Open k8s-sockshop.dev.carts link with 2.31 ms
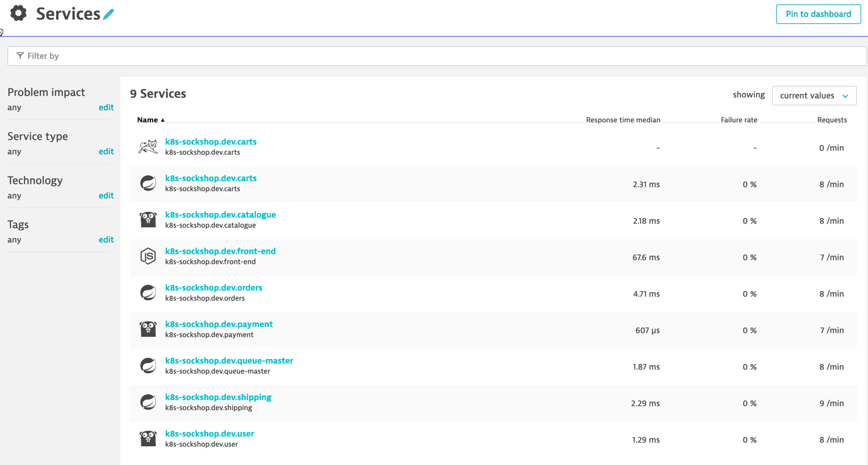Screen dimensions: 868x465 pyautogui.click(x=211, y=178)
